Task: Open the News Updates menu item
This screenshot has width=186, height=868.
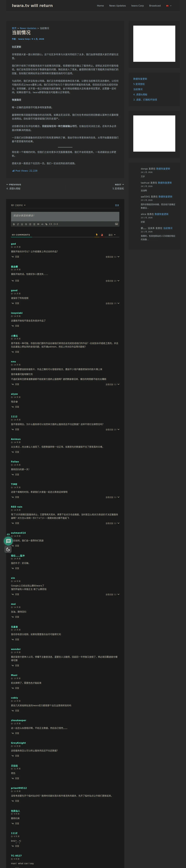Action: [117, 6]
